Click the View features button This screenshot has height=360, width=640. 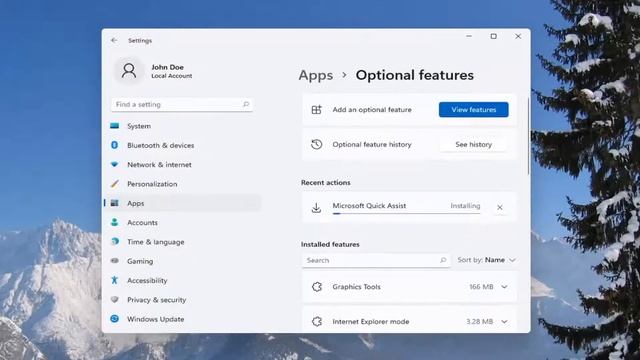coord(473,109)
